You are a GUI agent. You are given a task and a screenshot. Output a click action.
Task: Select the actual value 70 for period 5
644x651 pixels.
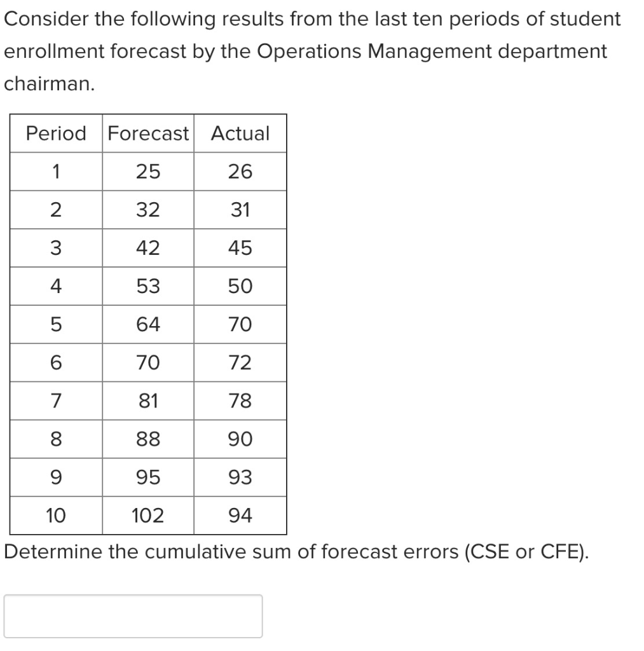[x=240, y=324]
